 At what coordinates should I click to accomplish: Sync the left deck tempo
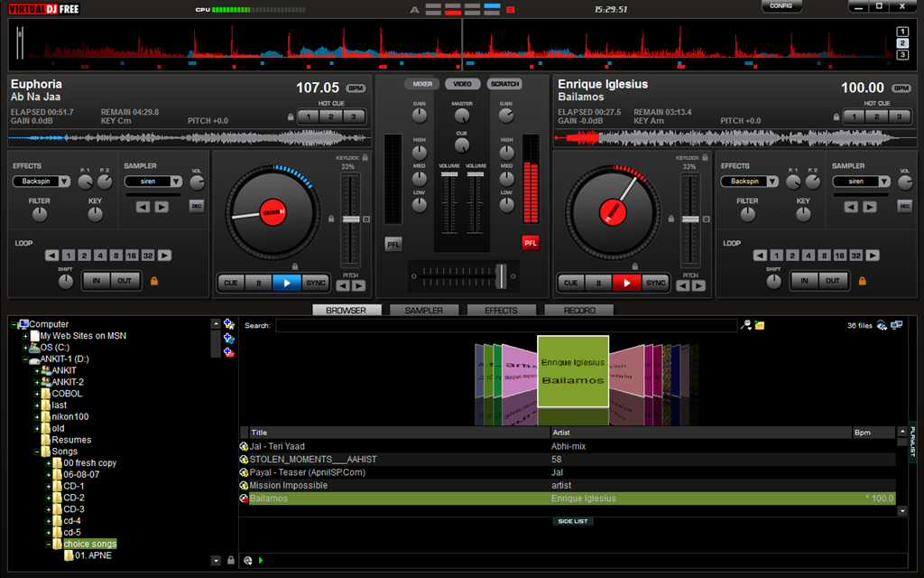click(316, 283)
